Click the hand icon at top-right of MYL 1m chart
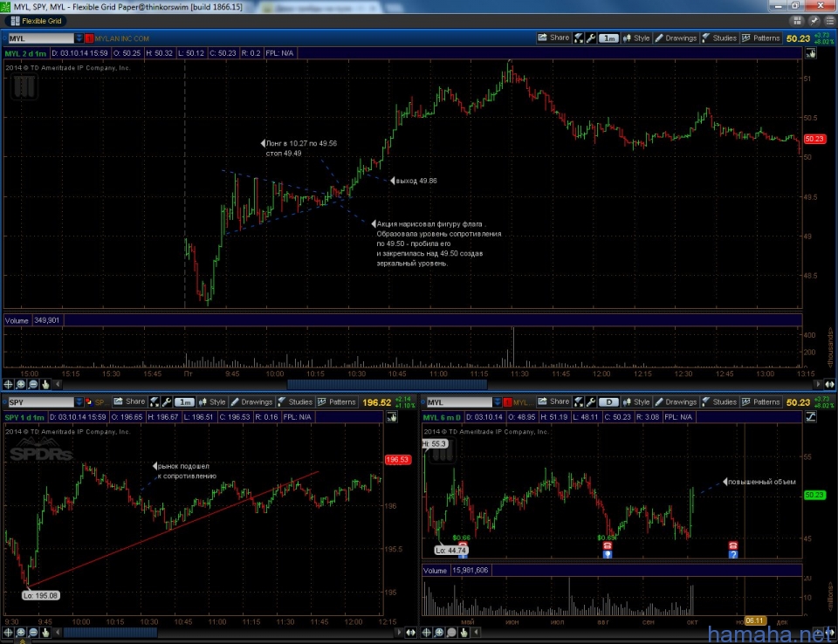The width and height of the screenshot is (838, 644). point(811,53)
